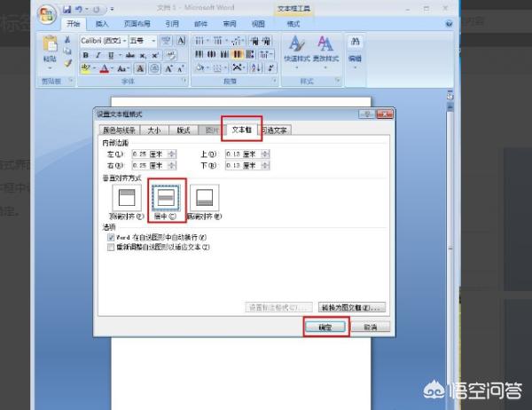Toggle Italic formatting in the ribbon
This screenshot has height=410, width=532.
tap(97, 55)
